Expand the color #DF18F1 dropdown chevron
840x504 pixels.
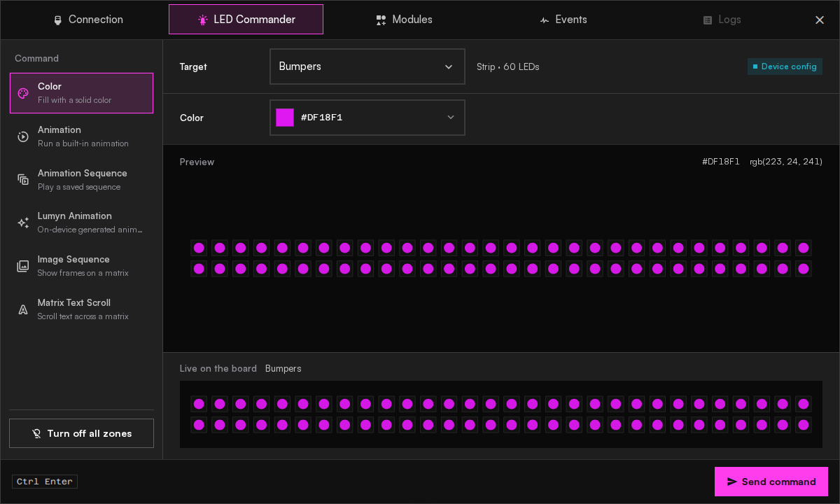tap(451, 118)
